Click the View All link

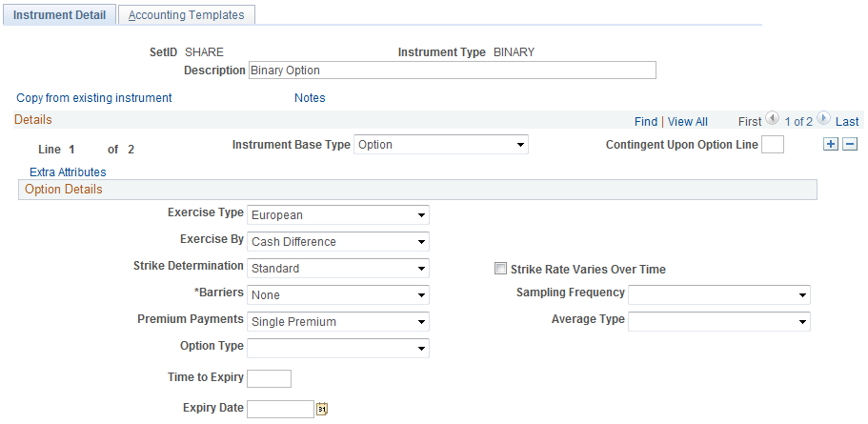pyautogui.click(x=688, y=121)
